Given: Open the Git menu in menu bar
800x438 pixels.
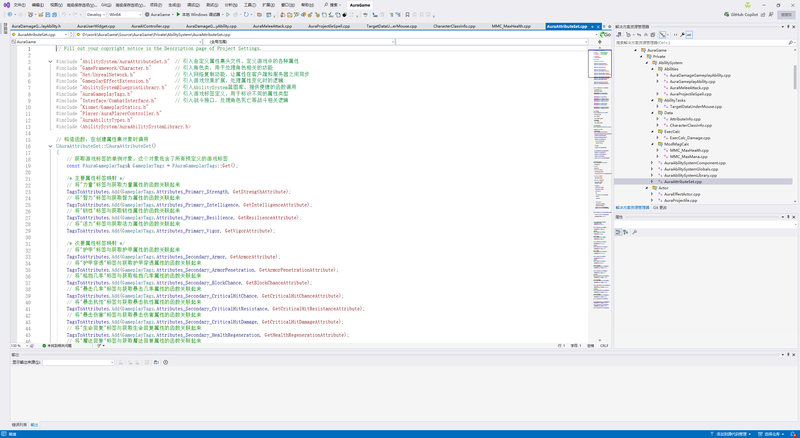Looking at the screenshot, I should [105, 4].
